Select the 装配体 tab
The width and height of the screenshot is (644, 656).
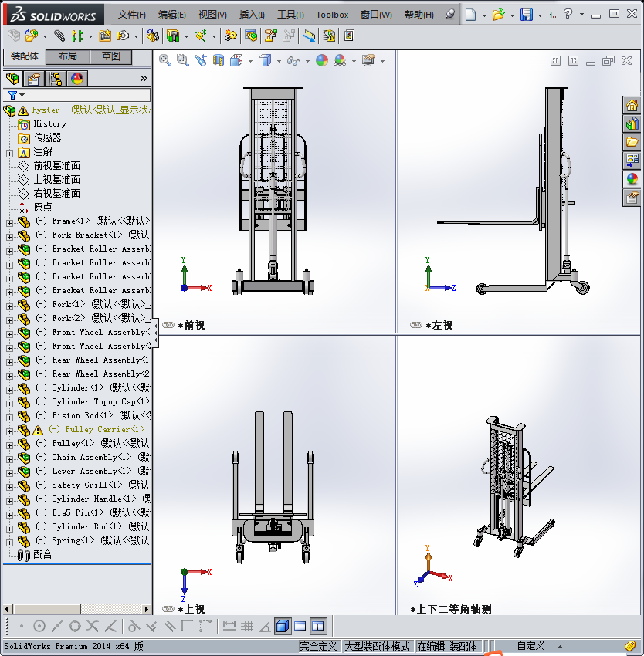[24, 56]
